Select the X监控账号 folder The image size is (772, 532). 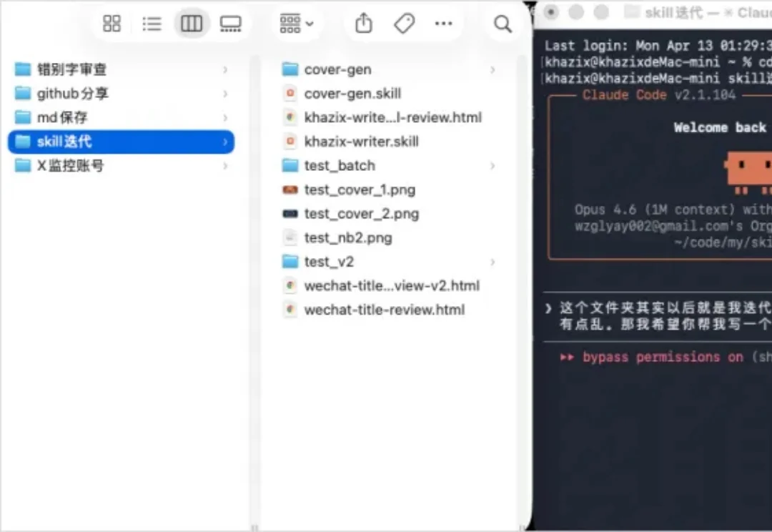point(70,165)
